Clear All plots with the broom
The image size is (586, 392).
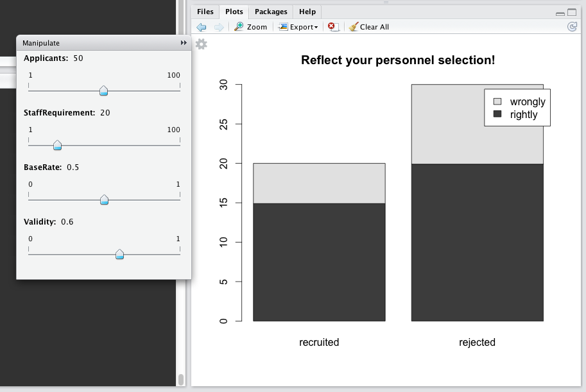pyautogui.click(x=369, y=27)
